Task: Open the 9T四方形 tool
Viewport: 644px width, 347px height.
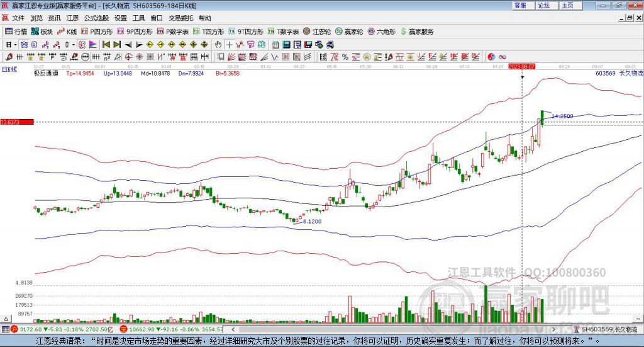Action: pos(246,31)
